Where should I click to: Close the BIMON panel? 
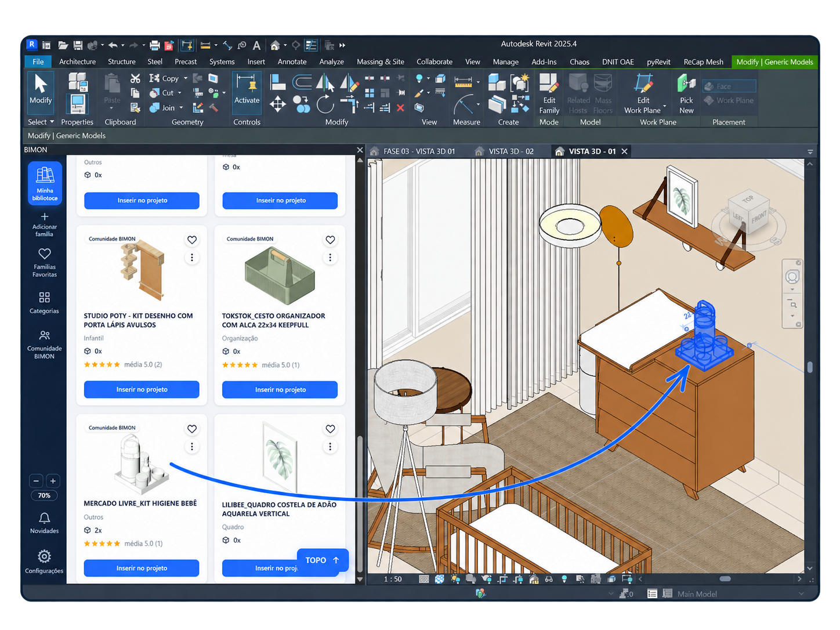coord(360,150)
